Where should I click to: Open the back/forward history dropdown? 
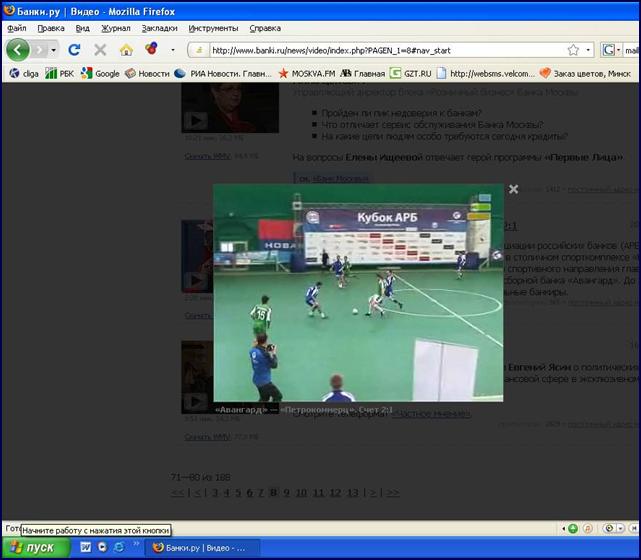tap(54, 50)
